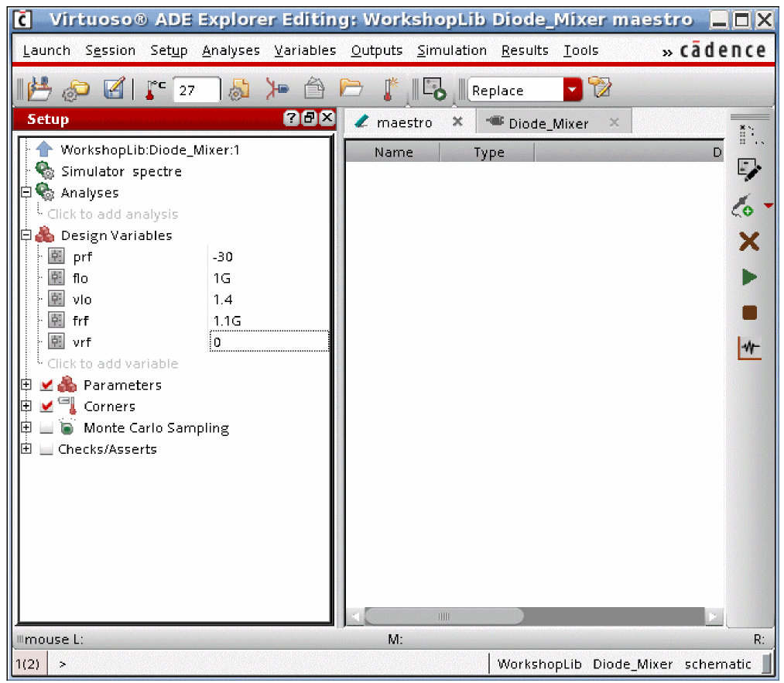Select the frf variable

tap(80, 321)
